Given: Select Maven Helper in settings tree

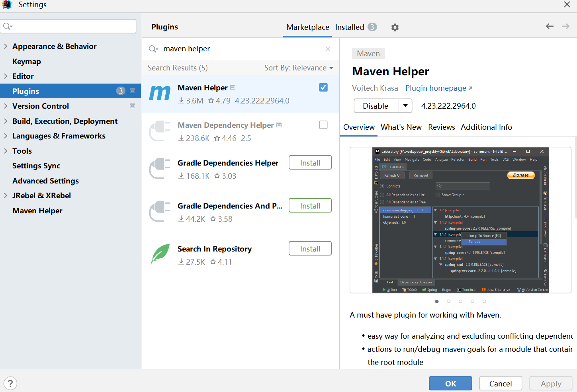Looking at the screenshot, I should tap(37, 211).
